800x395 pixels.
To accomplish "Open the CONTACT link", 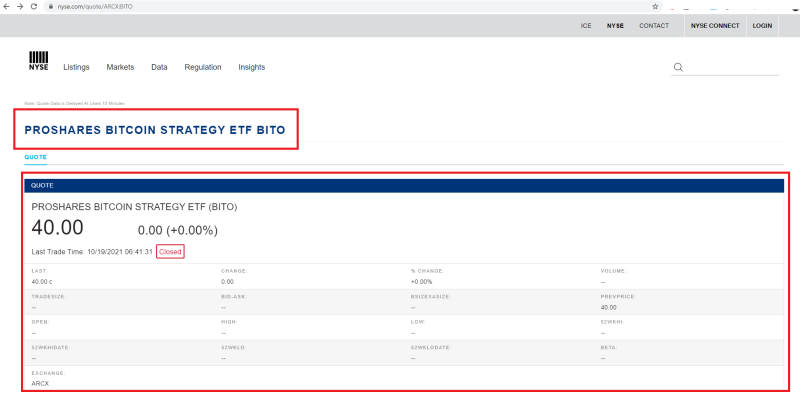I will pos(654,26).
